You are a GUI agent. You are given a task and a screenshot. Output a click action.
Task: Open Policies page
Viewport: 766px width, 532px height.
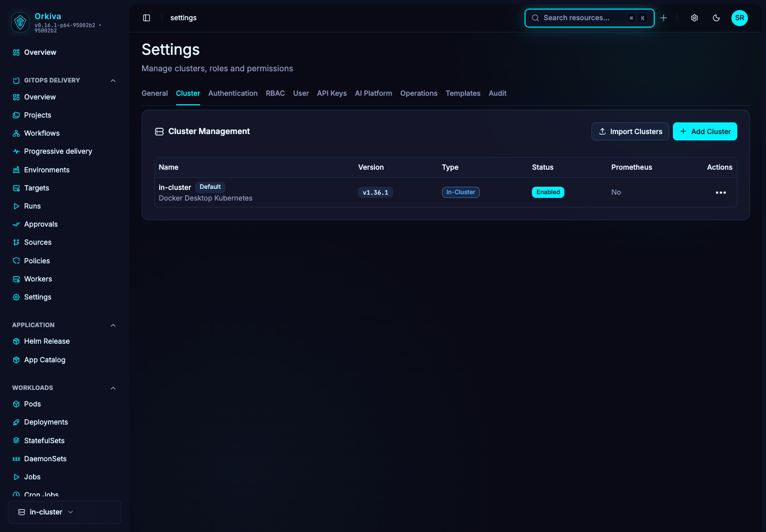64,261
